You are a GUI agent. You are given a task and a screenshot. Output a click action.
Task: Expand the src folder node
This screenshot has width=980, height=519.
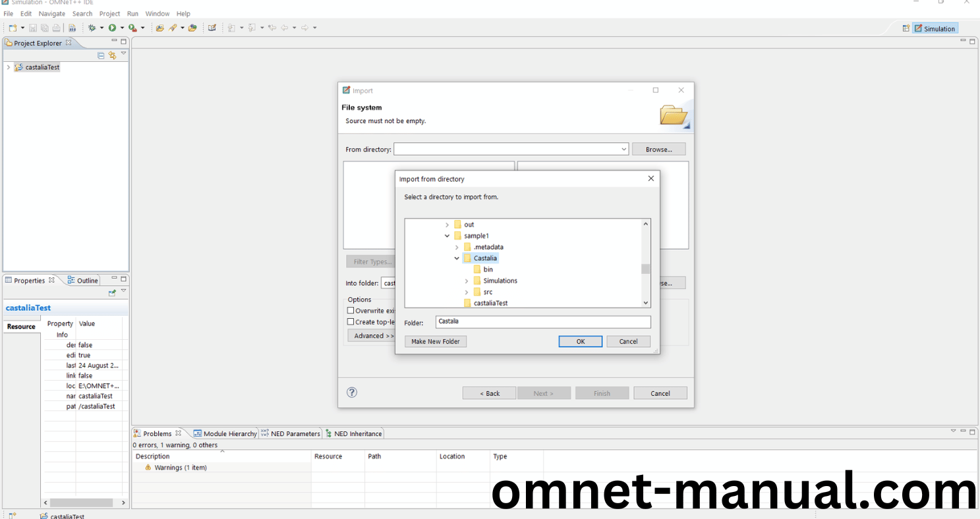click(467, 292)
